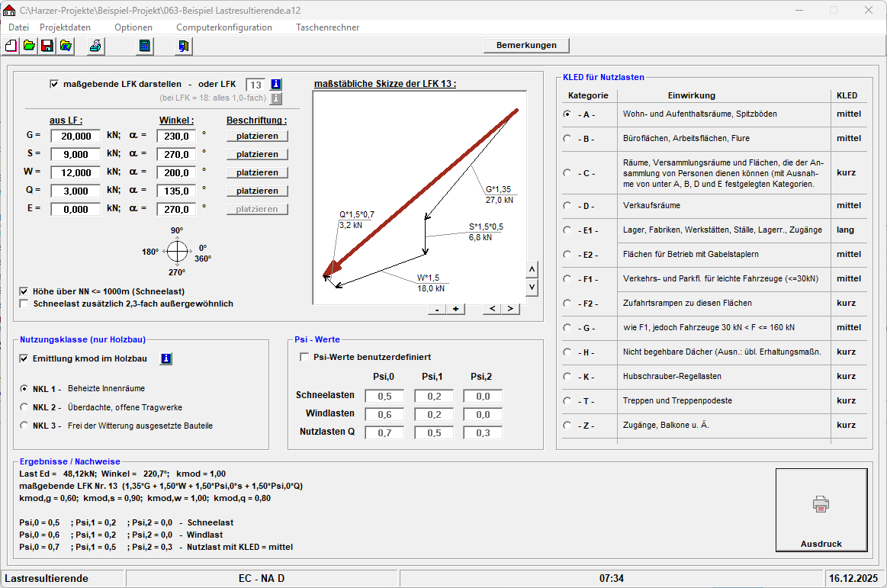Screen dimensions: 887x588
Task: Enable Schneelast 2,3-fach außergewöhnlich checkbox
Action: point(25,304)
